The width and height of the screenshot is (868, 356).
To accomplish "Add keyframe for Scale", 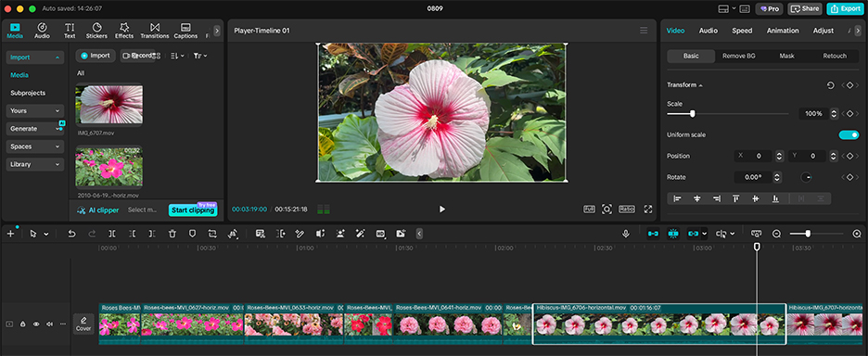I will pyautogui.click(x=849, y=113).
